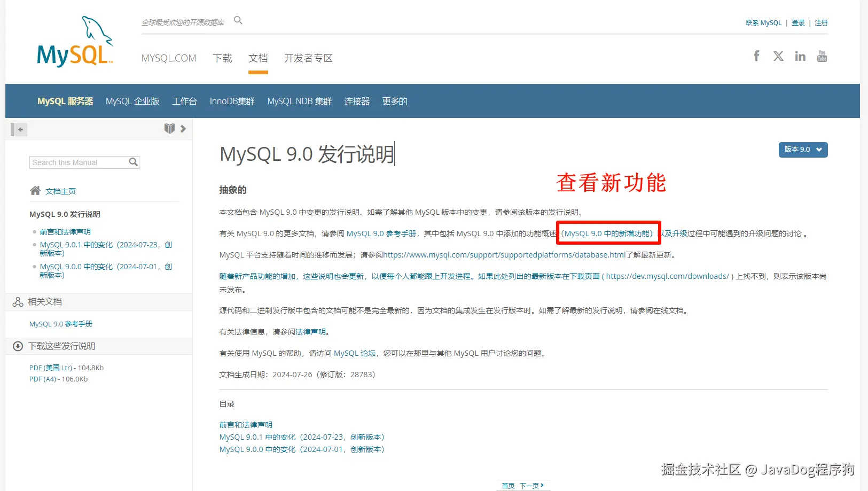Open MySQL 9.0.1 changes in the 目录 list
This screenshot has height=491, width=868.
click(302, 437)
